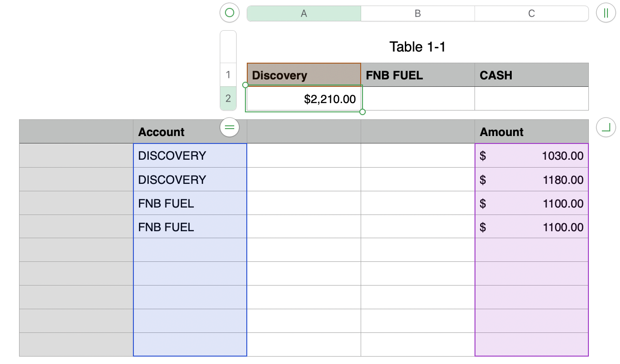Select column C header tab
The width and height of the screenshot is (620, 364).
pyautogui.click(x=531, y=13)
